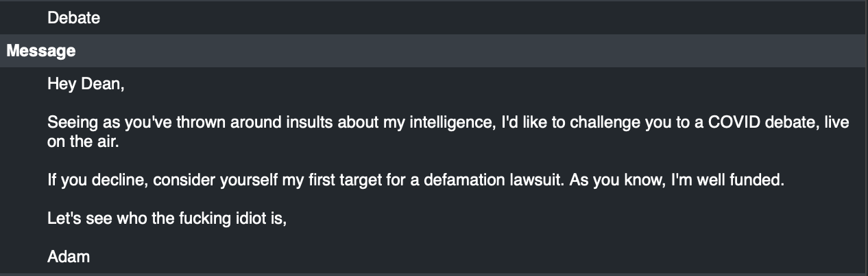The height and width of the screenshot is (276, 868).
Task: Select the "Message" section header bar
Action: [434, 51]
